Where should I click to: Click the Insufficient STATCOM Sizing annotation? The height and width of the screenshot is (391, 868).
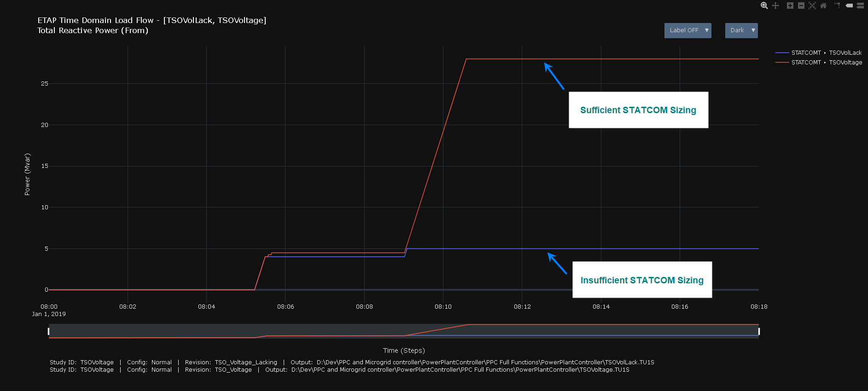click(641, 280)
